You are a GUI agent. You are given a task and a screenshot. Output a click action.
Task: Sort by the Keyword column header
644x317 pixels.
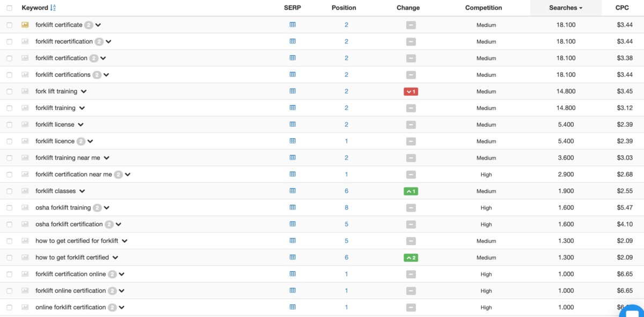[x=35, y=8]
